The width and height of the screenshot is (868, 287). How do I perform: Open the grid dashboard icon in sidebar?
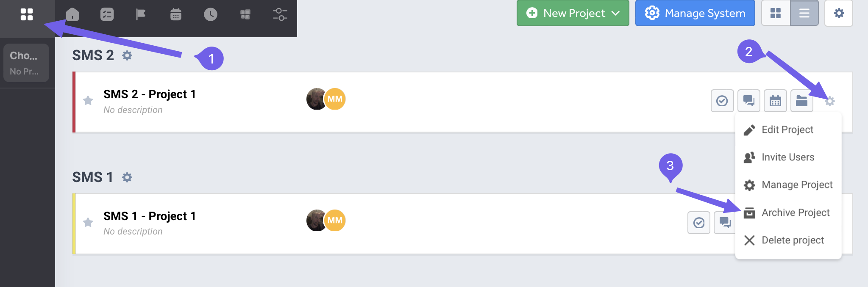click(x=26, y=14)
